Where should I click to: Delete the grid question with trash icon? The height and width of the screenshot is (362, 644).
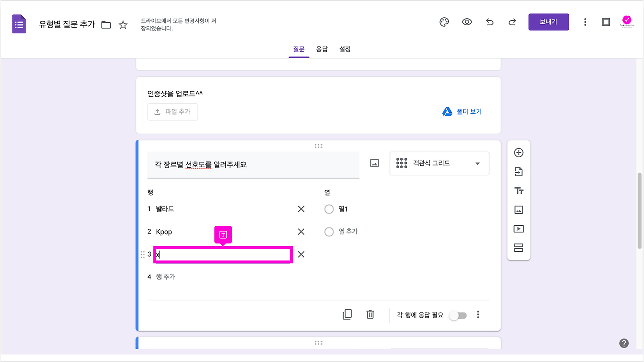(x=370, y=314)
